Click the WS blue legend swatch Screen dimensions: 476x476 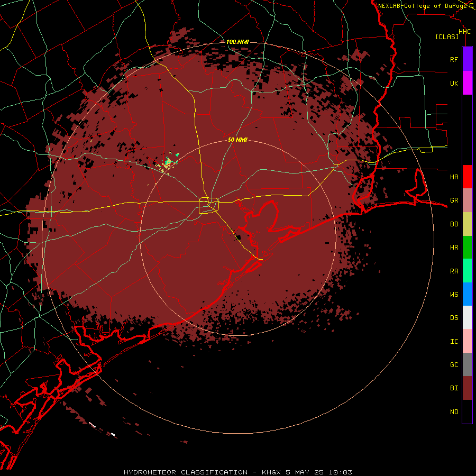pyautogui.click(x=467, y=294)
